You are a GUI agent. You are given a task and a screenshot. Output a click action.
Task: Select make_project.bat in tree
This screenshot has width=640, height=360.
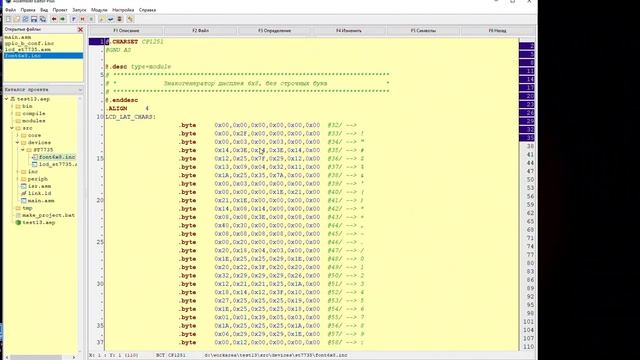[49, 215]
